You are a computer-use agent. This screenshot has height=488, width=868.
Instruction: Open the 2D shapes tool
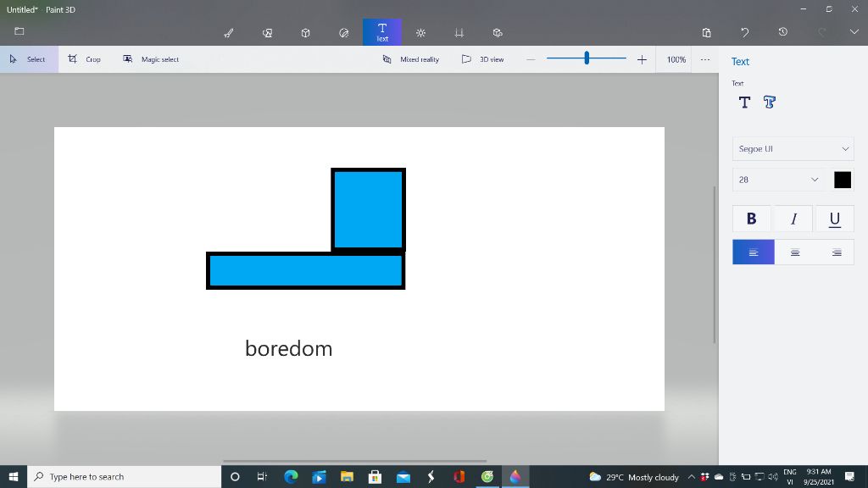coord(267,33)
